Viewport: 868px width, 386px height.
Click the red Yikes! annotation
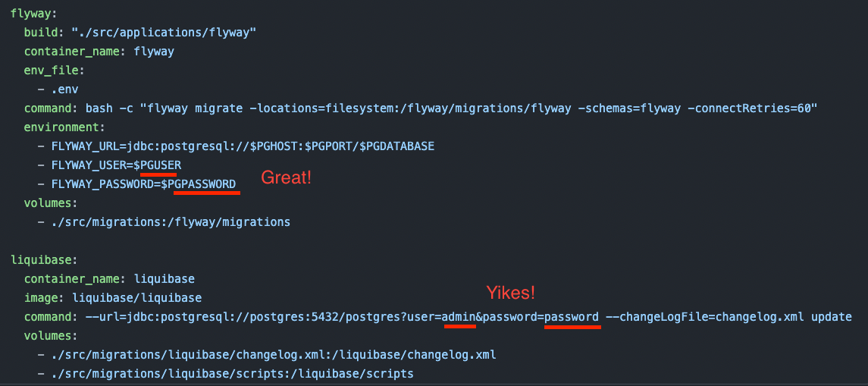[x=510, y=293]
